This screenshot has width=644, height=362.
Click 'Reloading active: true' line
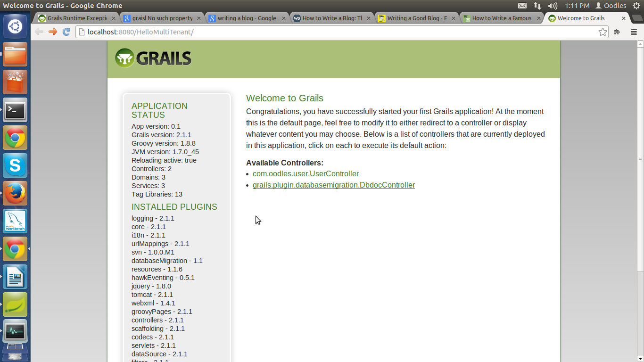click(164, 160)
